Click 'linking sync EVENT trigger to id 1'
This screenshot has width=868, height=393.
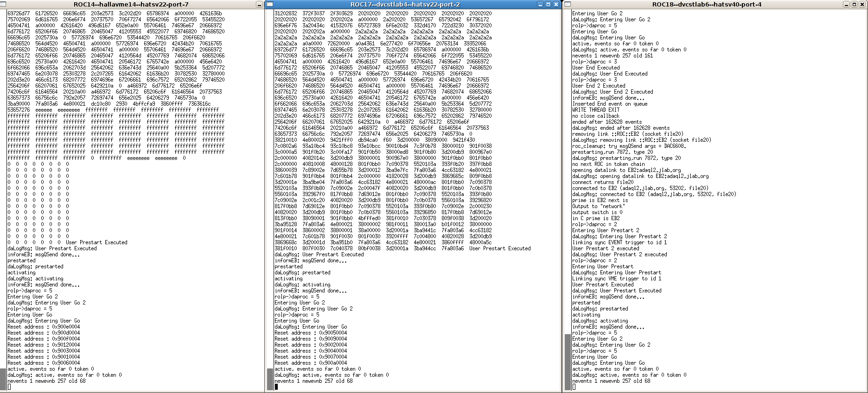tap(619, 242)
